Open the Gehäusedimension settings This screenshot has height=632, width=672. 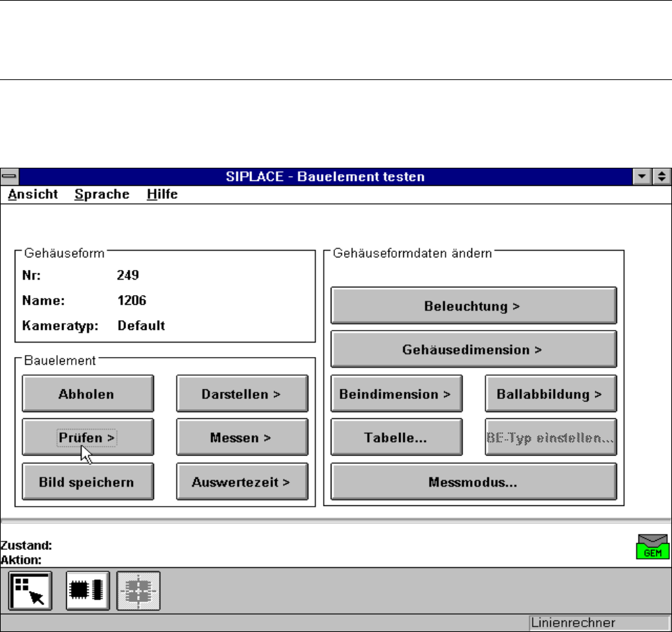click(x=473, y=349)
